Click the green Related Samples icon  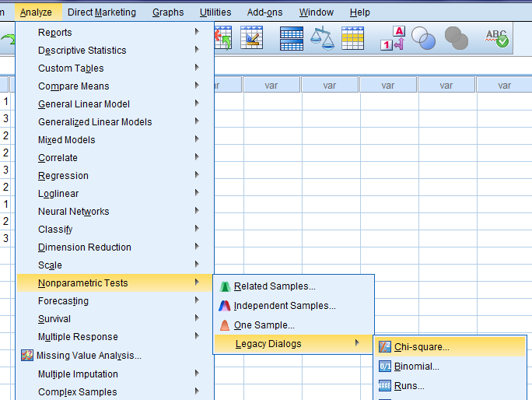point(225,286)
